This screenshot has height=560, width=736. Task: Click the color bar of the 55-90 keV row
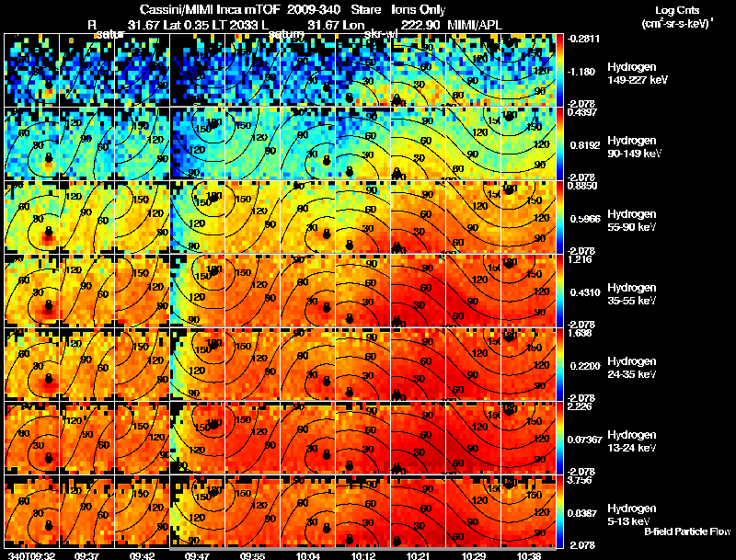[x=560, y=217]
